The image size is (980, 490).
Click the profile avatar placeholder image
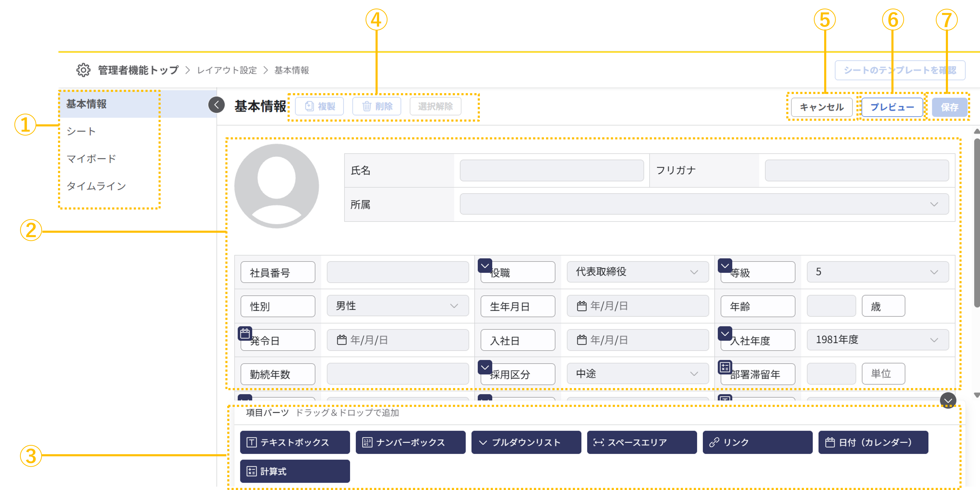pos(277,186)
